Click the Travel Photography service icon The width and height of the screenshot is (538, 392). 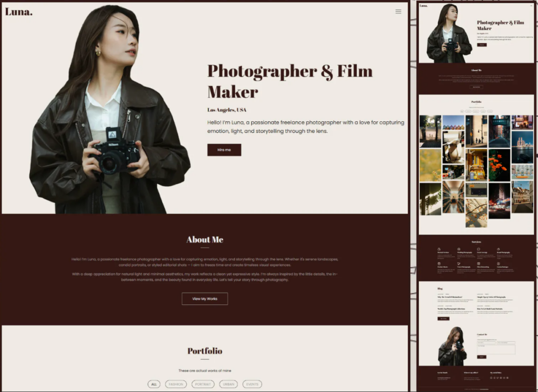click(x=459, y=263)
